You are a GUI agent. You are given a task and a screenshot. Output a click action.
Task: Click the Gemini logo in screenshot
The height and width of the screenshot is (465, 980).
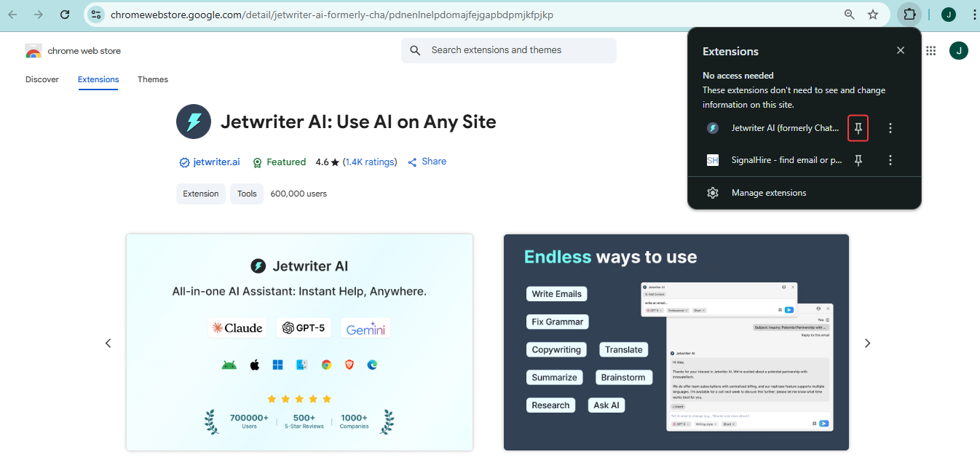point(365,328)
